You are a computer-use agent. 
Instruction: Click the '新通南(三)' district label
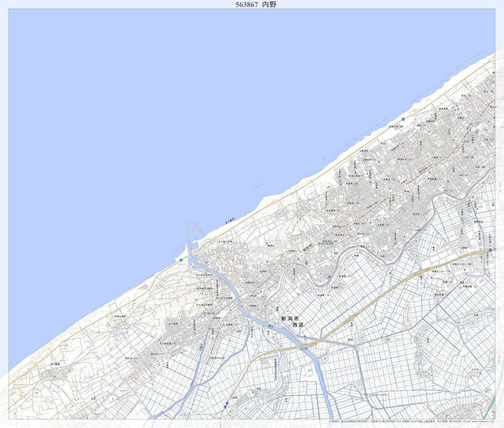324,295
